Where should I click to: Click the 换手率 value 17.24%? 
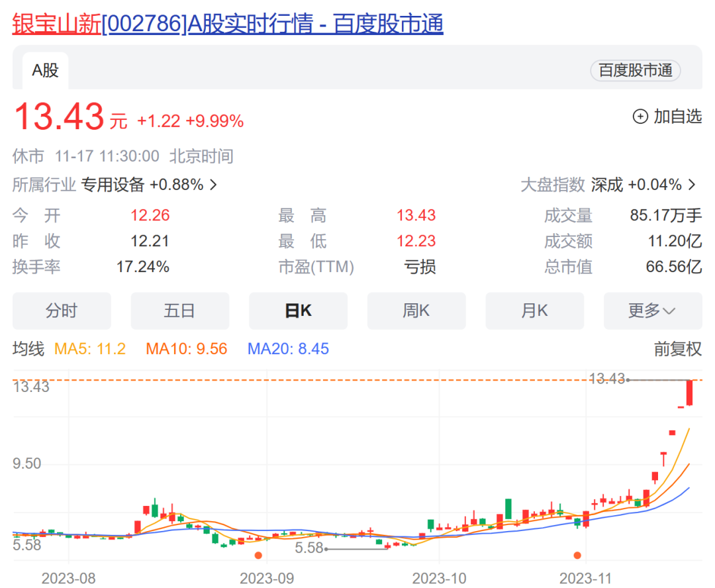143,267
